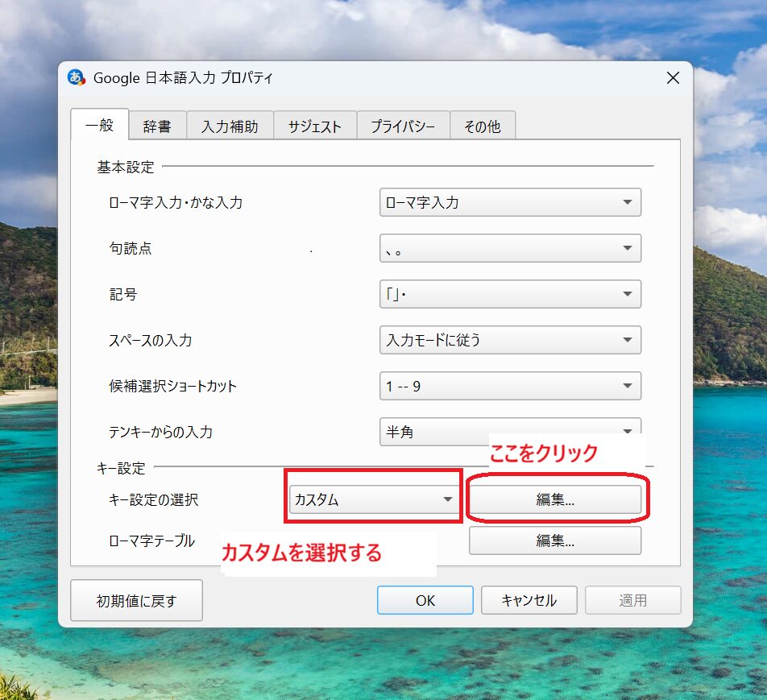The image size is (767, 700).
Task: Select the サジェスト tab
Action: (x=315, y=126)
